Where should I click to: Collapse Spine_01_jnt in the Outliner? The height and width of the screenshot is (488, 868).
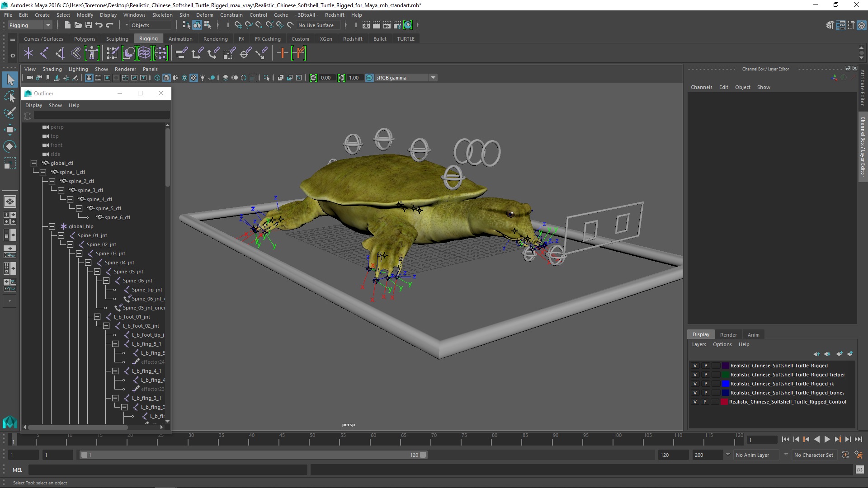pyautogui.click(x=61, y=235)
